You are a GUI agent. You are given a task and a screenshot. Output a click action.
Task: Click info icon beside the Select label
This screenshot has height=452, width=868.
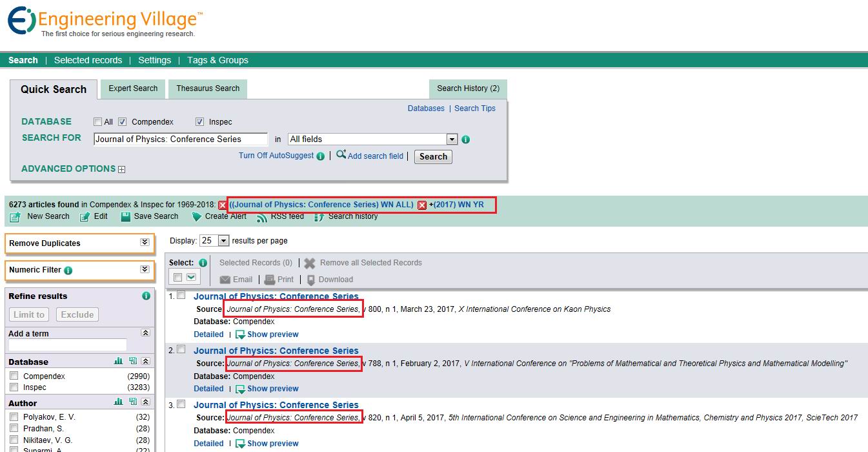[x=203, y=263]
